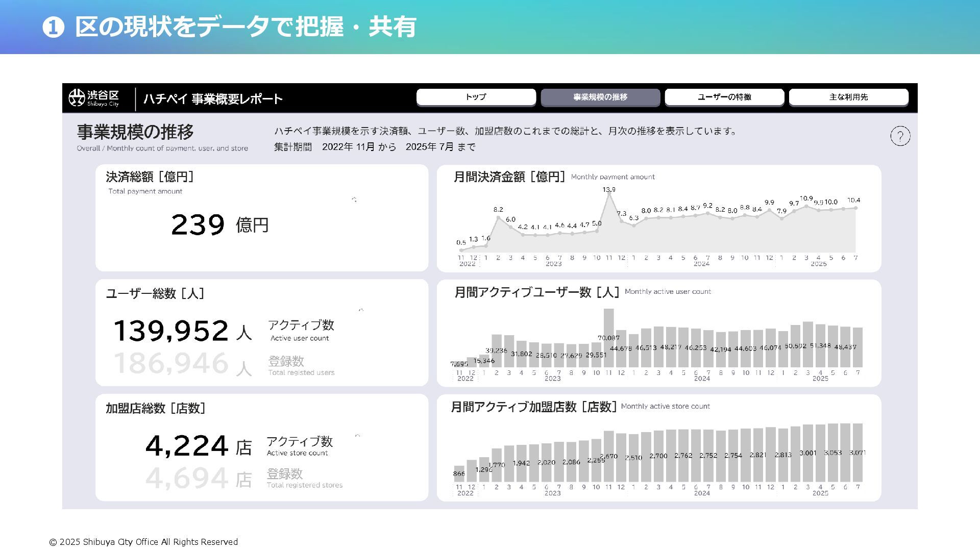Click the small icon in 決済総額 card corner
The width and height of the screenshot is (980, 551).
click(354, 199)
